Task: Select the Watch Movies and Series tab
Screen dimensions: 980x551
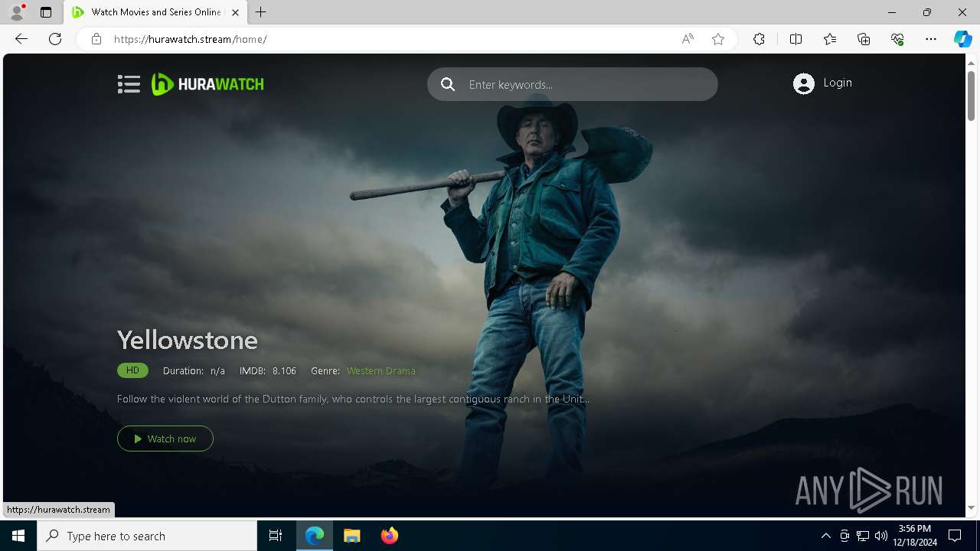Action: (x=155, y=12)
